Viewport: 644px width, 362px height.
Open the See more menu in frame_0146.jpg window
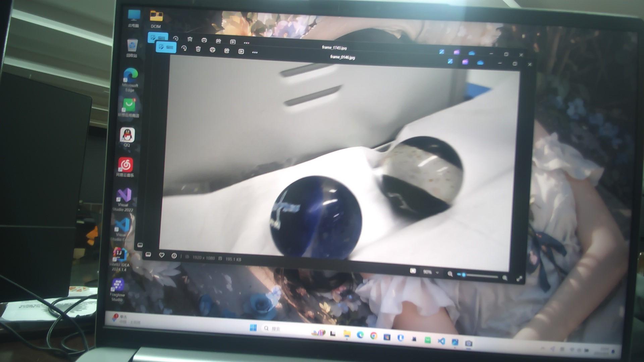255,52
